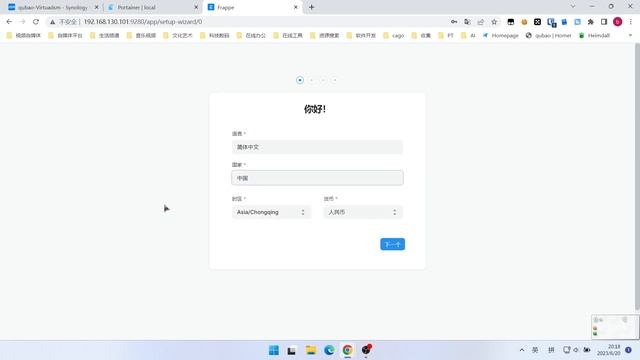Reload the current page
Image resolution: width=640 pixels, height=360 pixels.
coord(36,22)
